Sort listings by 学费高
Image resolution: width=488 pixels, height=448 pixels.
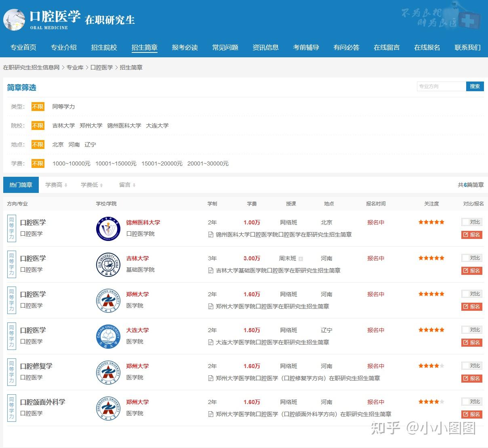pos(56,185)
